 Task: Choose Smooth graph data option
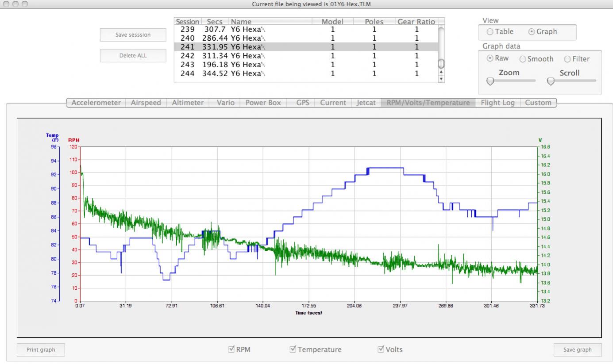523,59
